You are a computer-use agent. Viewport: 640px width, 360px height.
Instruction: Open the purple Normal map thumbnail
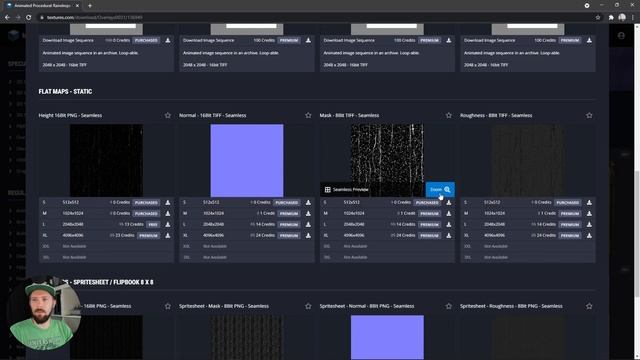(x=247, y=160)
